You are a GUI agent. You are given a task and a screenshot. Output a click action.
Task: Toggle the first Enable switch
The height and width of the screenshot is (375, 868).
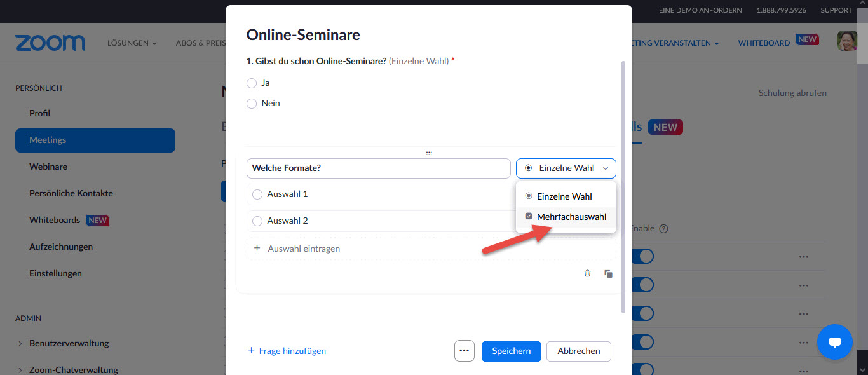point(642,257)
